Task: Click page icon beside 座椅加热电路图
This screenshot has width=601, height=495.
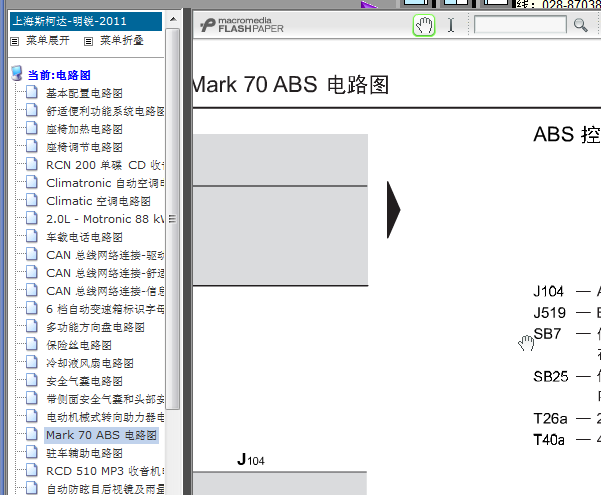Action: click(31, 128)
